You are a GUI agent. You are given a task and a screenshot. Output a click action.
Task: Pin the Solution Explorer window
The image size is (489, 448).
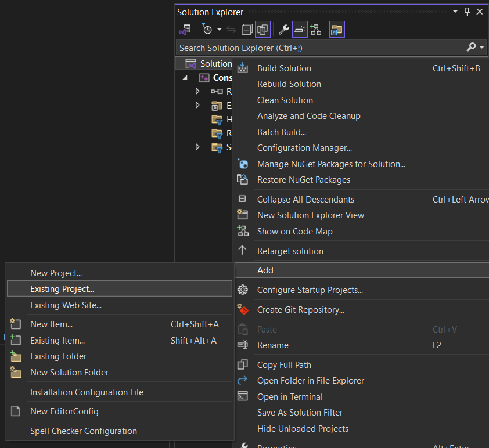point(467,12)
